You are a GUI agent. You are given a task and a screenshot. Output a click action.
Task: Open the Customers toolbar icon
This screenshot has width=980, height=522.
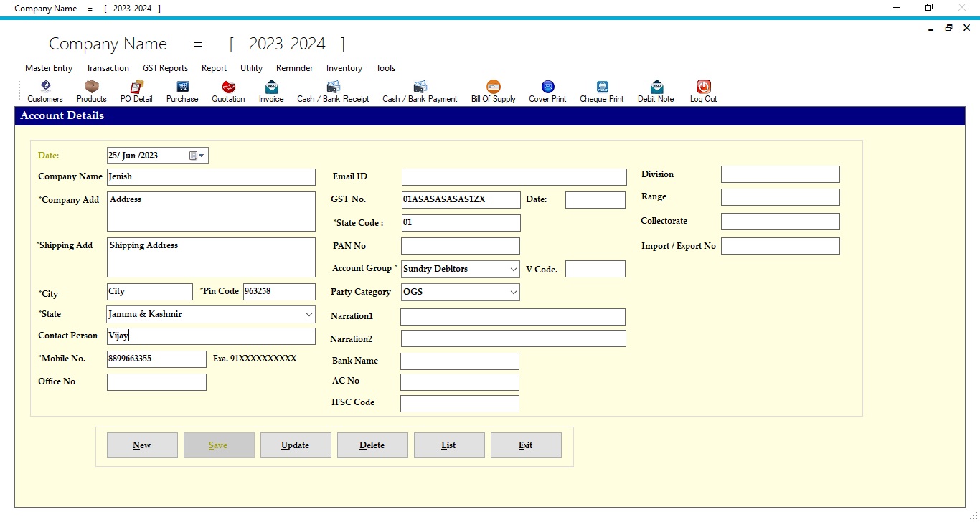click(x=45, y=87)
